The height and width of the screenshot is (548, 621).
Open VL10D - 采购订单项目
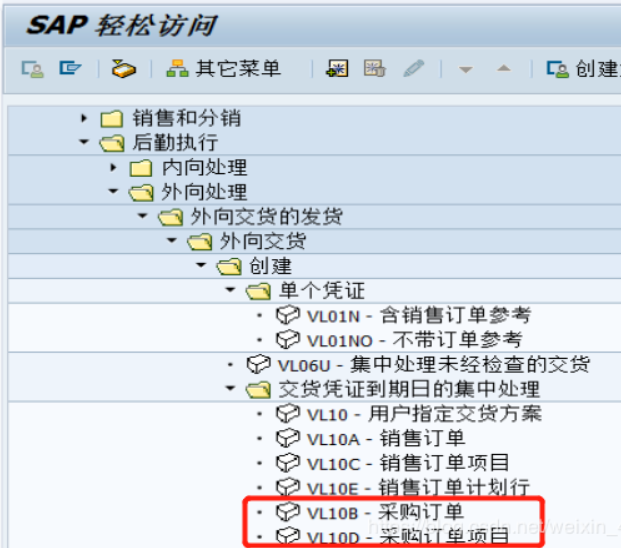click(408, 537)
